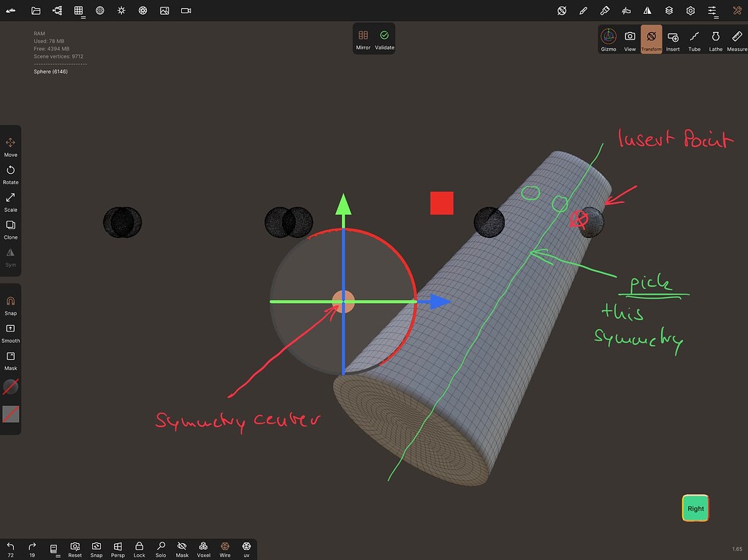Select the Tube tool
Viewport: 748px width, 560px height.
tap(694, 39)
